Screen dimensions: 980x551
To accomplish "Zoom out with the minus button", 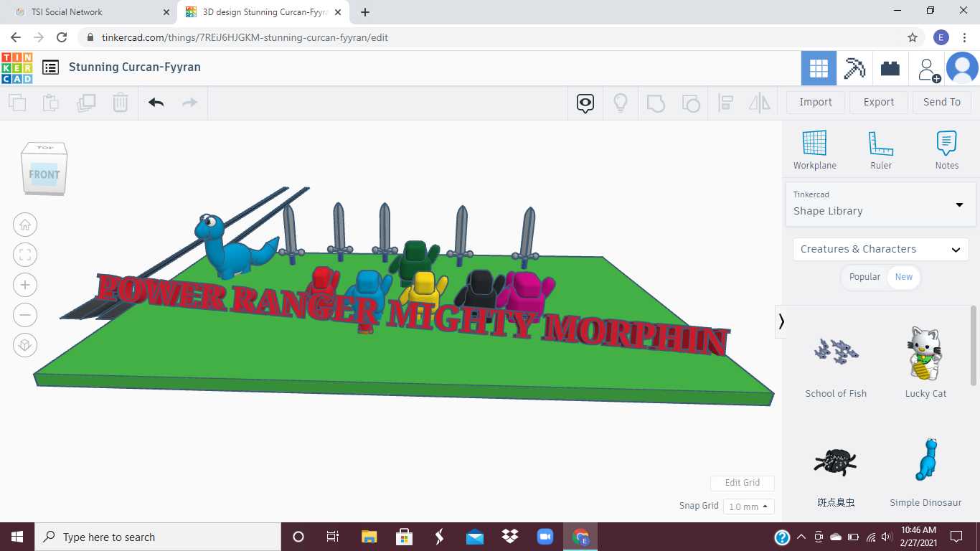I will 25,315.
